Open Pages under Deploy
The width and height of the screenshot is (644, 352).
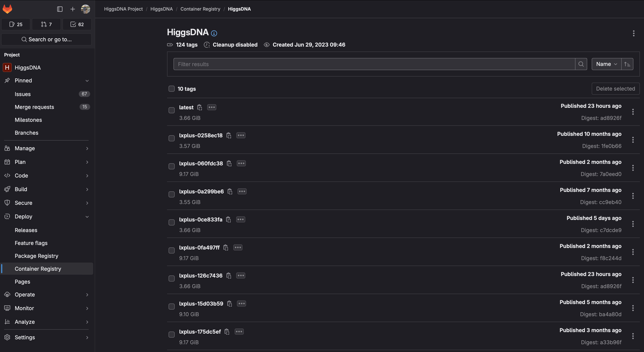coord(46,282)
